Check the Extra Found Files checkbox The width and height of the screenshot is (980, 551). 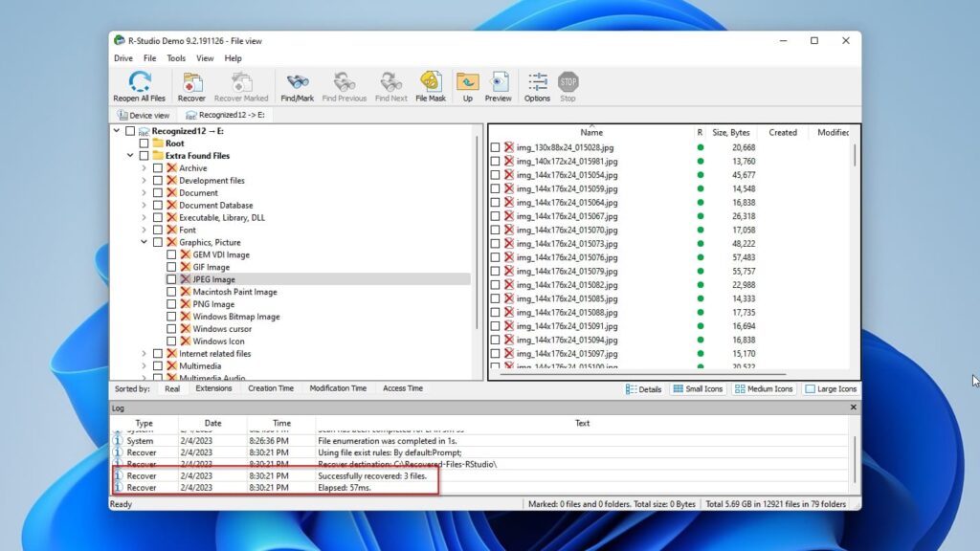click(144, 156)
